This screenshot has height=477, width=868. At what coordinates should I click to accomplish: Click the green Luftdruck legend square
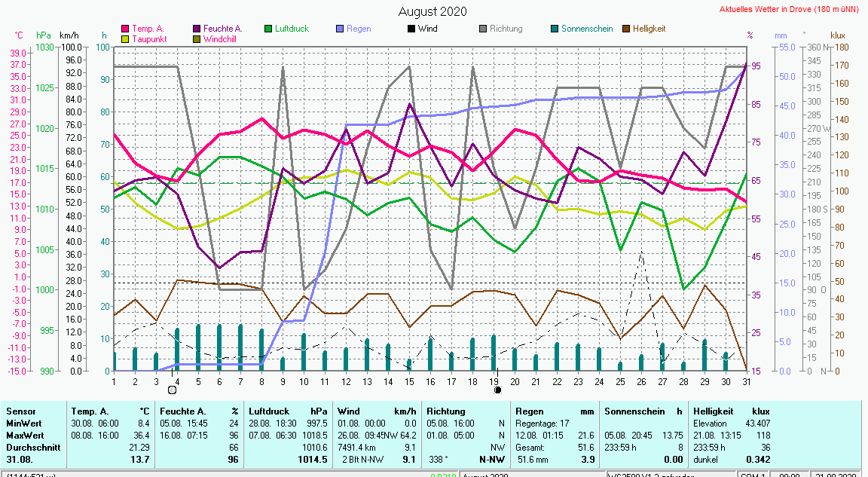click(x=268, y=29)
